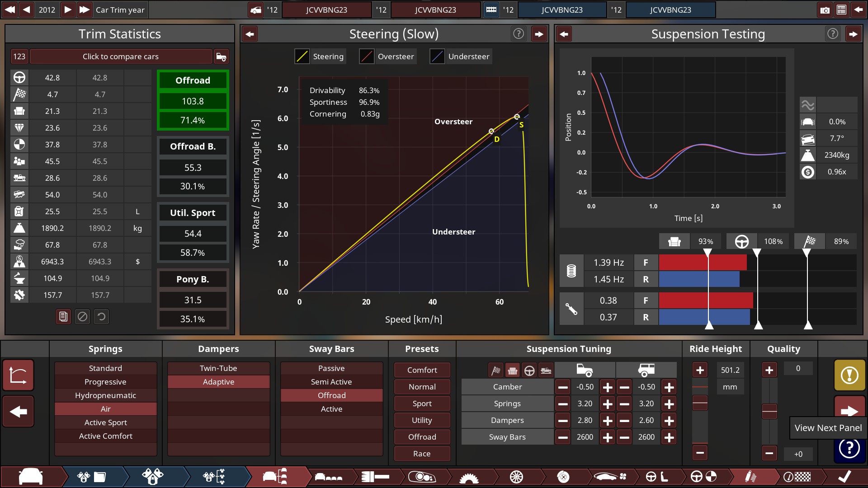Apply the Comfort suspension preset
Image resolution: width=868 pixels, height=488 pixels.
(x=422, y=370)
